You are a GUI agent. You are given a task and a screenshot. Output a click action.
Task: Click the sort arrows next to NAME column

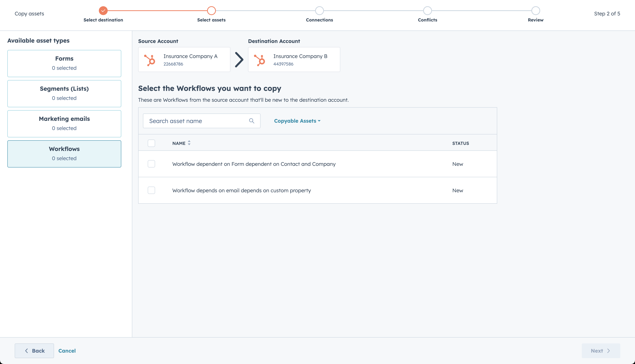coord(189,143)
